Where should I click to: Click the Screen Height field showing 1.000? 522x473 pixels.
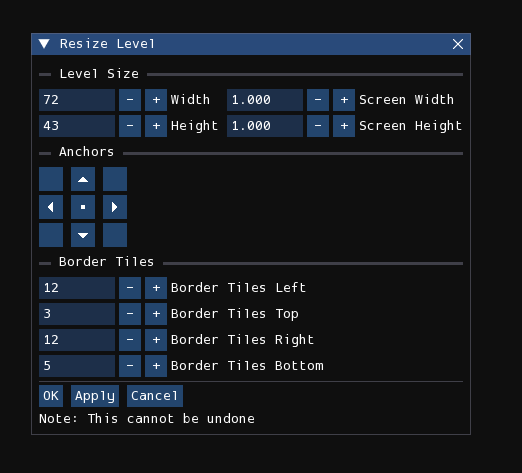click(x=265, y=126)
